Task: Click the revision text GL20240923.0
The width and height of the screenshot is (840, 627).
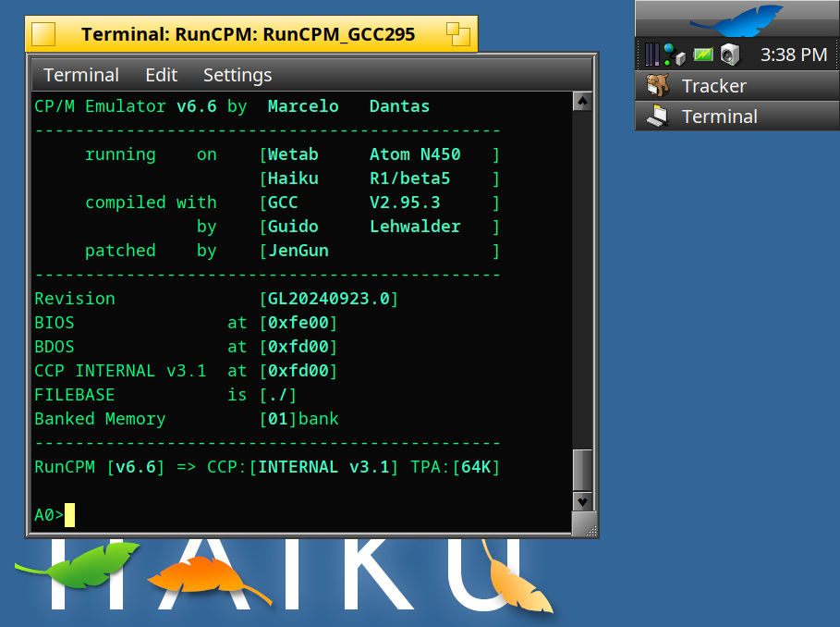Action: tap(328, 299)
